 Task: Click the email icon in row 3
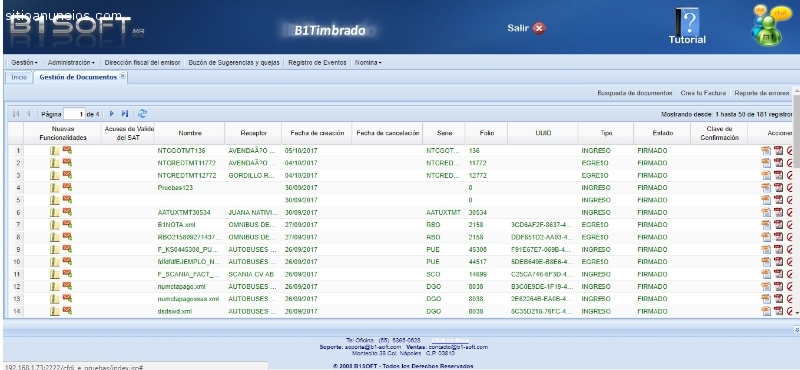tap(67, 175)
